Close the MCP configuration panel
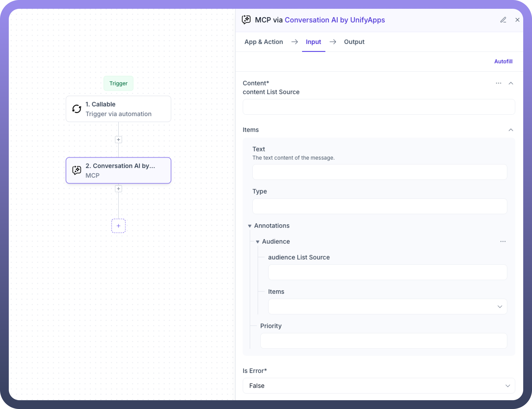 tap(517, 20)
